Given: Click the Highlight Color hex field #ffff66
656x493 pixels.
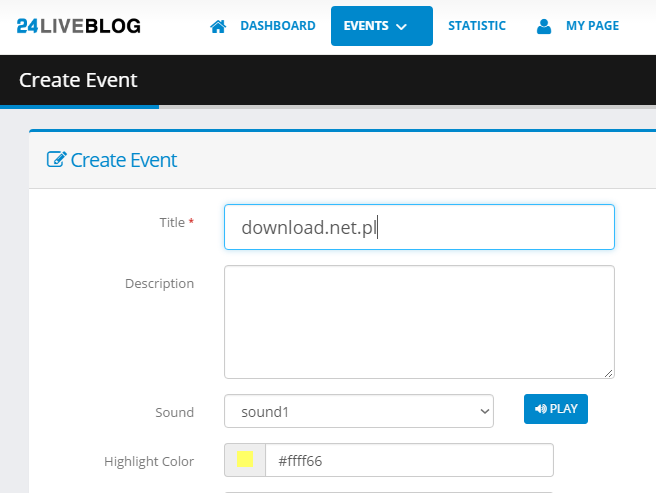Looking at the screenshot, I should 409,460.
